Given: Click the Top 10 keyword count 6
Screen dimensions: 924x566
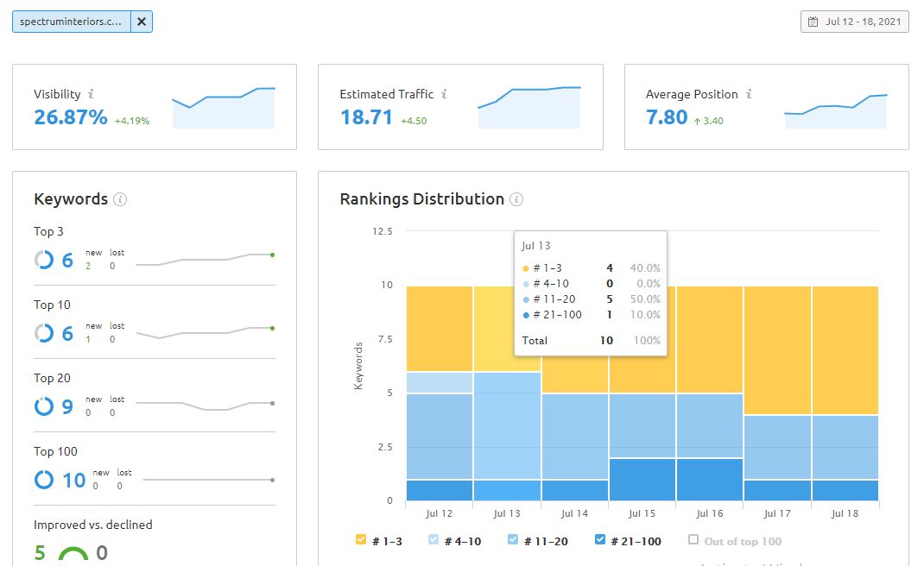Looking at the screenshot, I should click(67, 333).
